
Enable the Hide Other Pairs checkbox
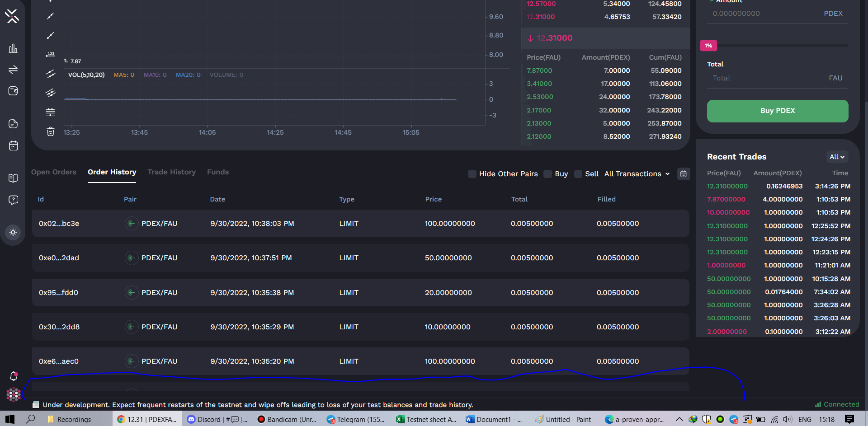tap(472, 174)
